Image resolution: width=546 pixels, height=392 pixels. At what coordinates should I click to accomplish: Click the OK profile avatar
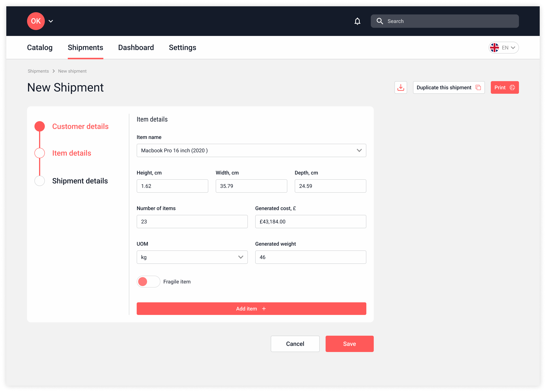coord(36,21)
